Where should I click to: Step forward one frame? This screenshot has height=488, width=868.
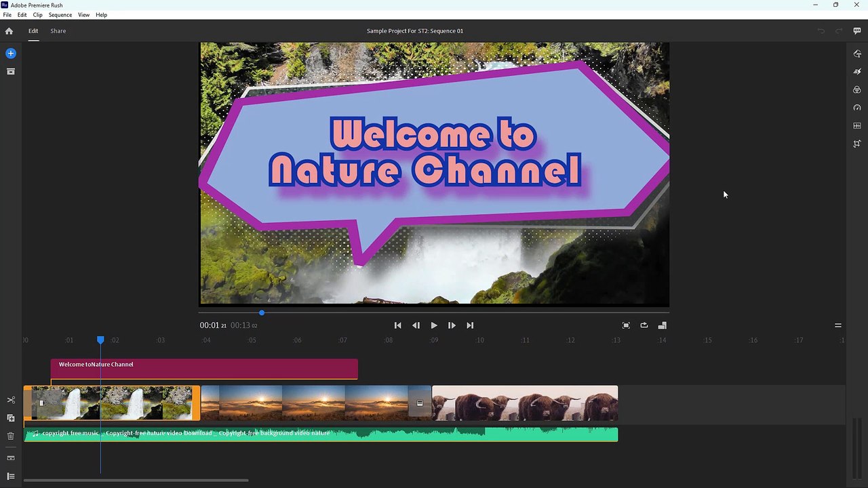[452, 325]
